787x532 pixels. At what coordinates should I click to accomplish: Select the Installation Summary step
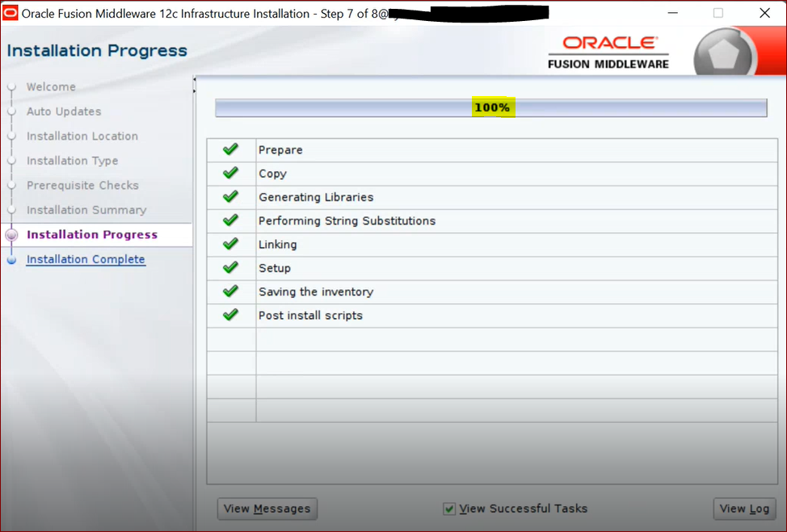pos(86,210)
